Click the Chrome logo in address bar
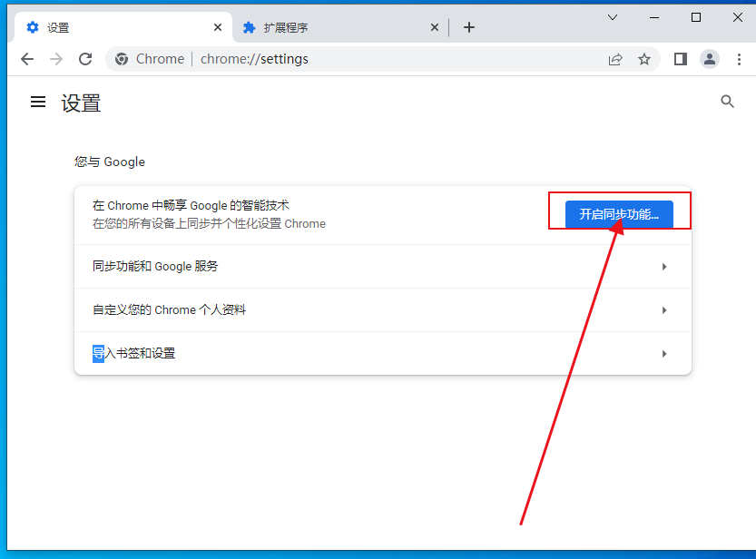The image size is (756, 559). [122, 59]
